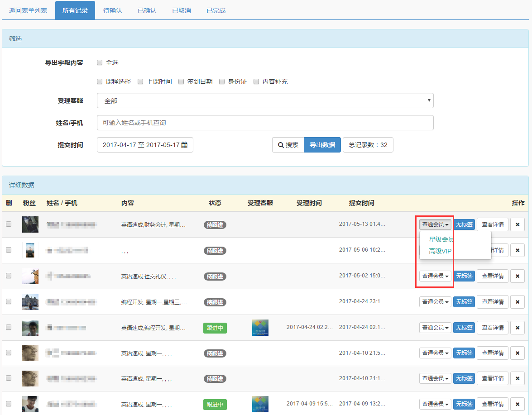The width and height of the screenshot is (532, 415).
Task: Delete the 2017-04-10 21:5 record with X icon
Action: [x=518, y=353]
